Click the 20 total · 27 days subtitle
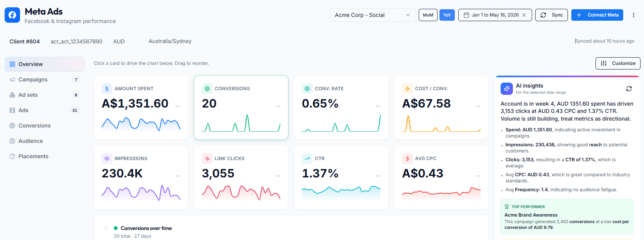This screenshot has height=240, width=644. click(x=133, y=236)
